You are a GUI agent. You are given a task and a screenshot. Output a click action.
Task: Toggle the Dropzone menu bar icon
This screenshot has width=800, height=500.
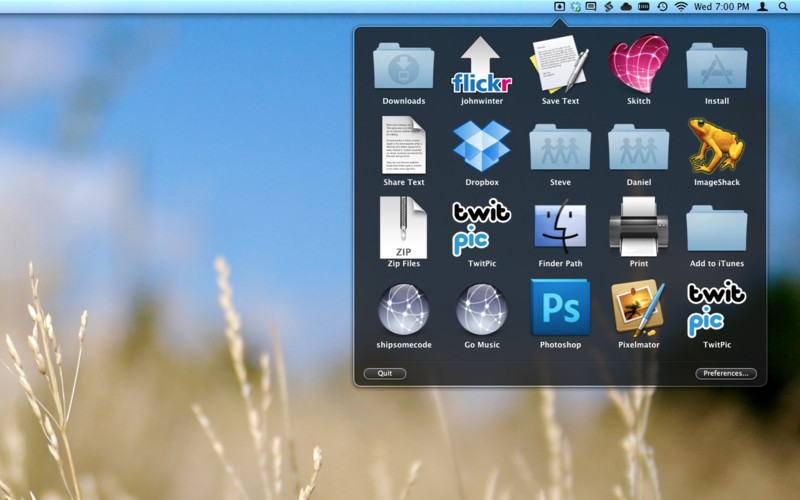(559, 7)
